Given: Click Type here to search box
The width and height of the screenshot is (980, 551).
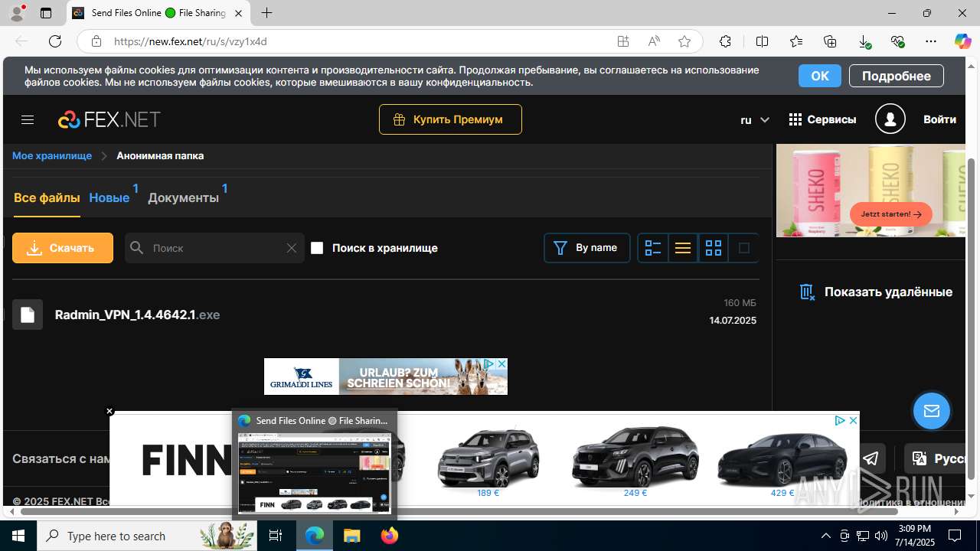Looking at the screenshot, I should (149, 536).
